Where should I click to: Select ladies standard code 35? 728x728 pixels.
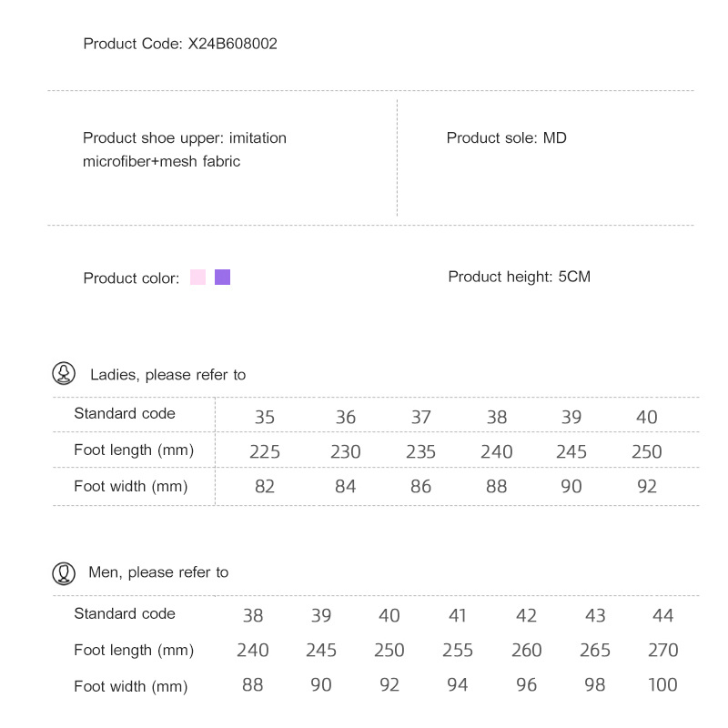click(x=265, y=418)
